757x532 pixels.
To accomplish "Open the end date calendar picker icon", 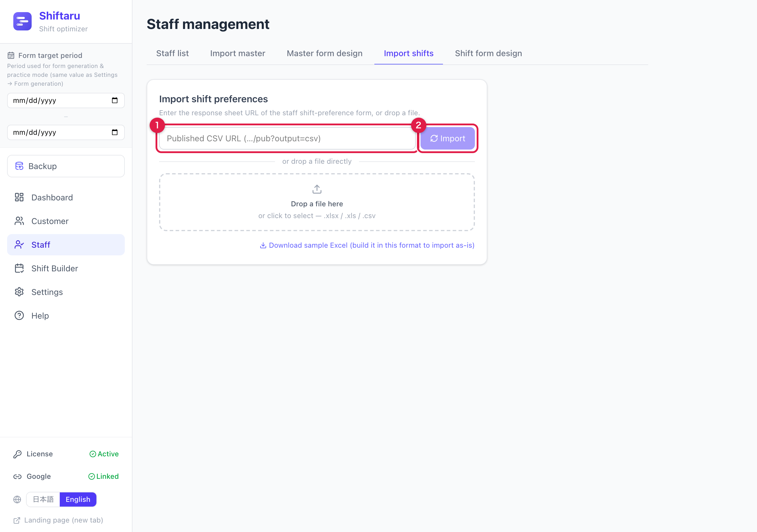I will coord(115,132).
